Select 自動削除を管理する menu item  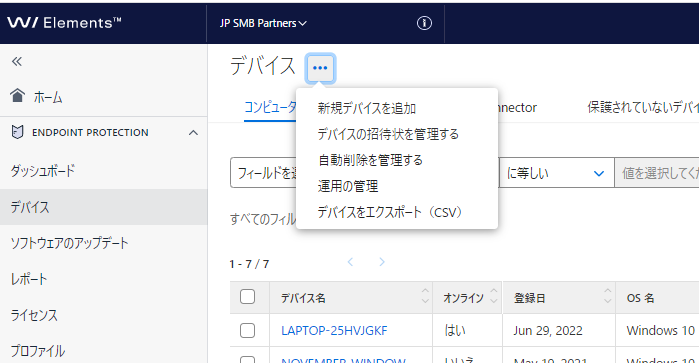[370, 160]
